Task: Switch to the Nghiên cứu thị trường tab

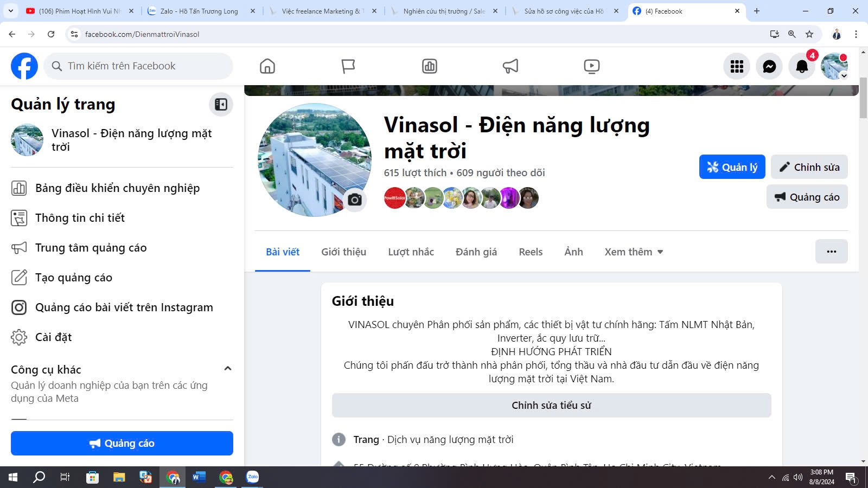Action: (x=444, y=11)
